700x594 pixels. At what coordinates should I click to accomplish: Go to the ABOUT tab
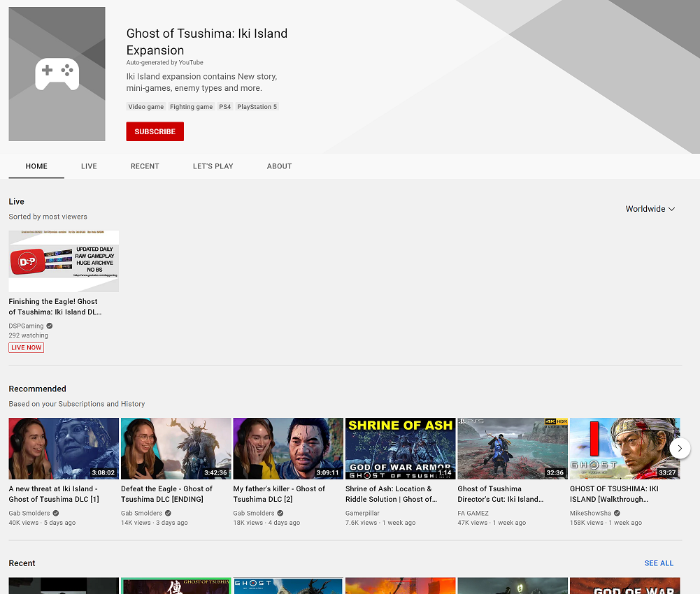pyautogui.click(x=280, y=166)
